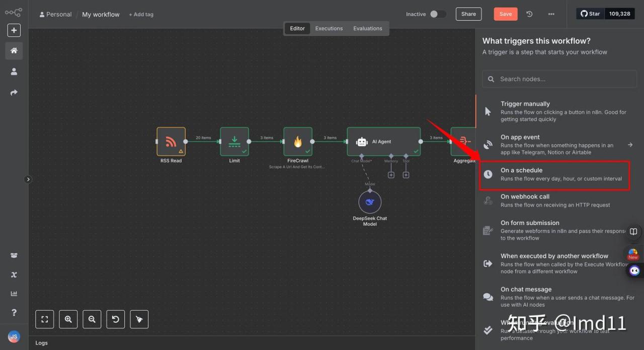The image size is (644, 350).
Task: Click the Limit node icon
Action: click(234, 142)
